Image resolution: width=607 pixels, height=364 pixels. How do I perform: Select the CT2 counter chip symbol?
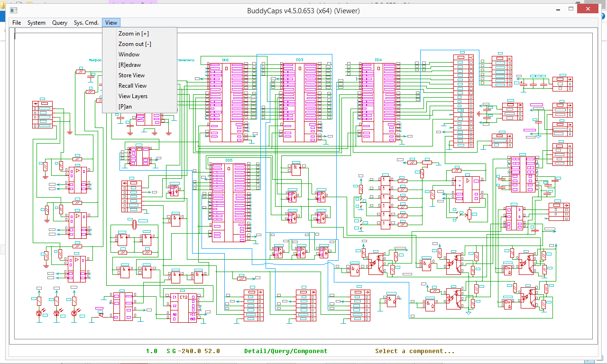(184, 308)
